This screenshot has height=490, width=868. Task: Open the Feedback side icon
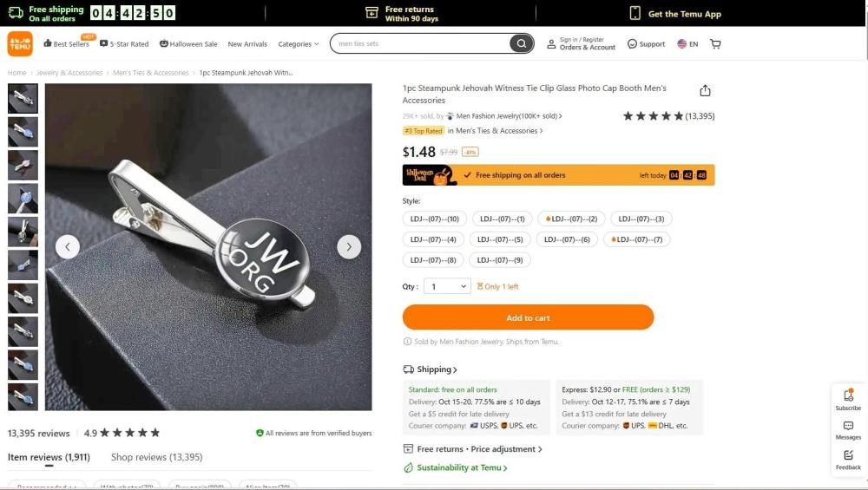(x=848, y=459)
